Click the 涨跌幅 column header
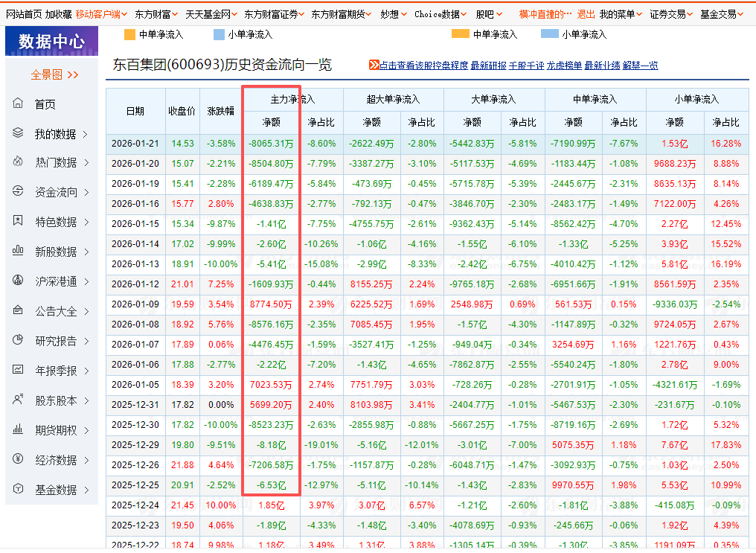 pos(221,111)
